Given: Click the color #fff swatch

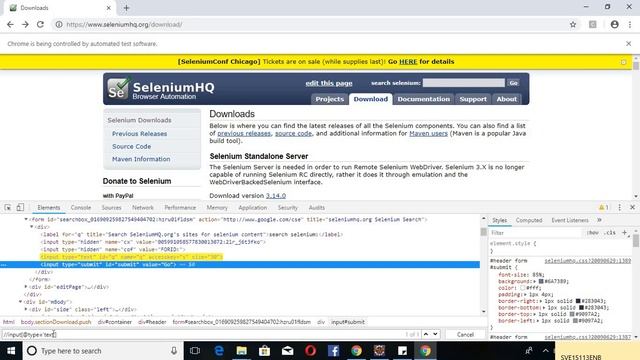Looking at the screenshot, I should click(522, 288).
